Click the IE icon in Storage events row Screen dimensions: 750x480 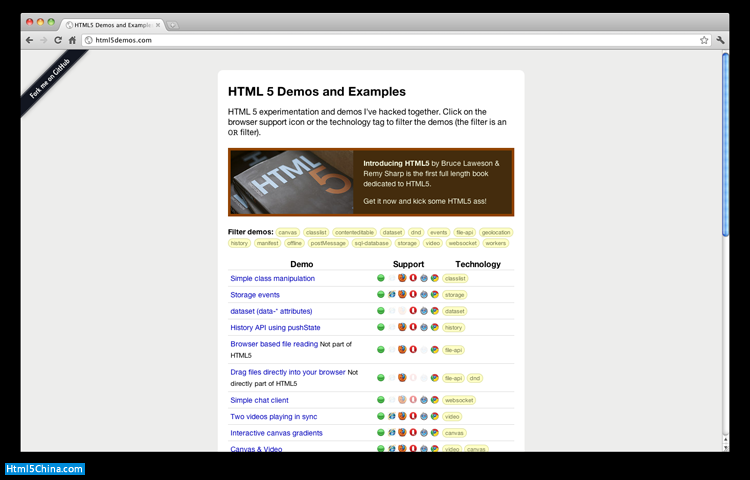392,294
